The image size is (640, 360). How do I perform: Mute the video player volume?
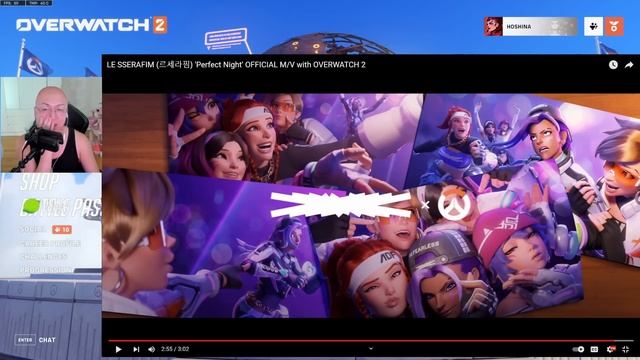pos(151,349)
